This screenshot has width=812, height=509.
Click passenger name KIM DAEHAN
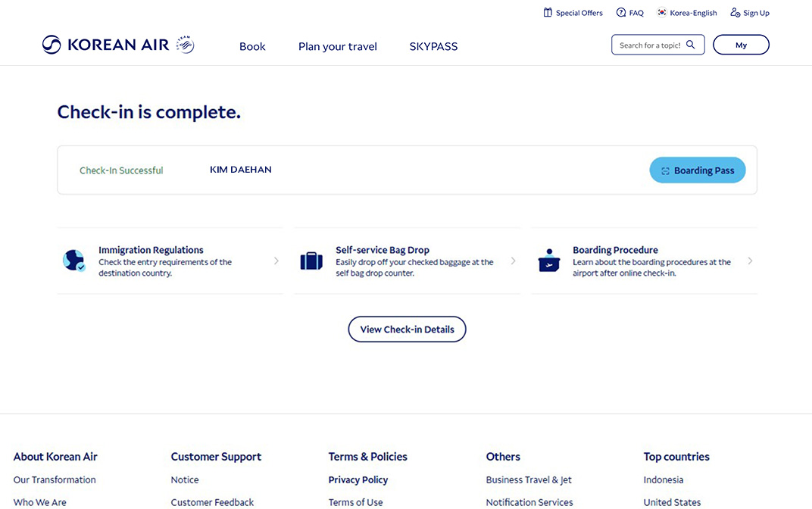tap(241, 170)
